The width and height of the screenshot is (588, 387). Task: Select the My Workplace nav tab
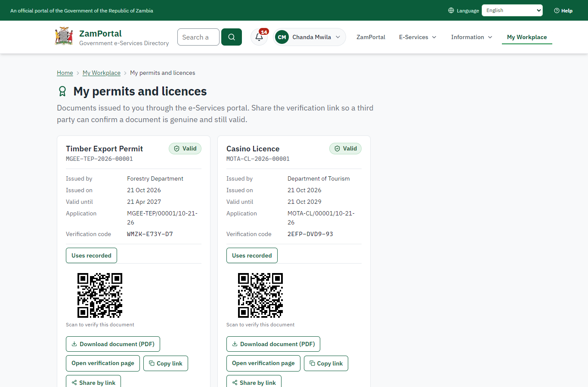527,37
